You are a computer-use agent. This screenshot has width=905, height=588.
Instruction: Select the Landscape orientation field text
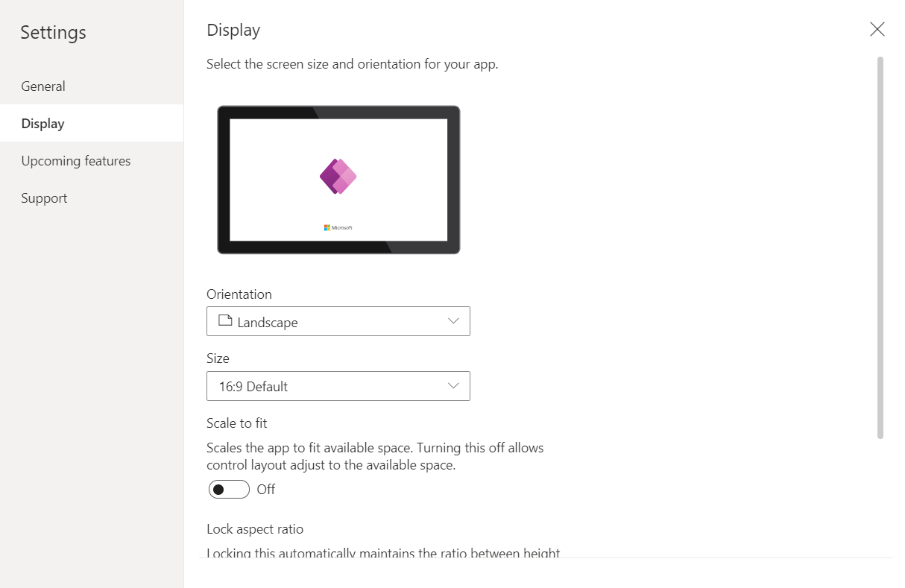pos(268,323)
